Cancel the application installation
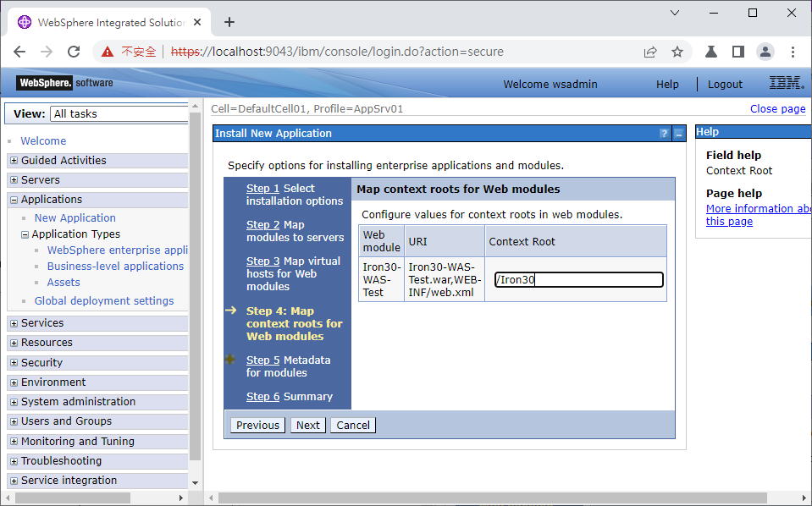812x506 pixels. tap(353, 426)
